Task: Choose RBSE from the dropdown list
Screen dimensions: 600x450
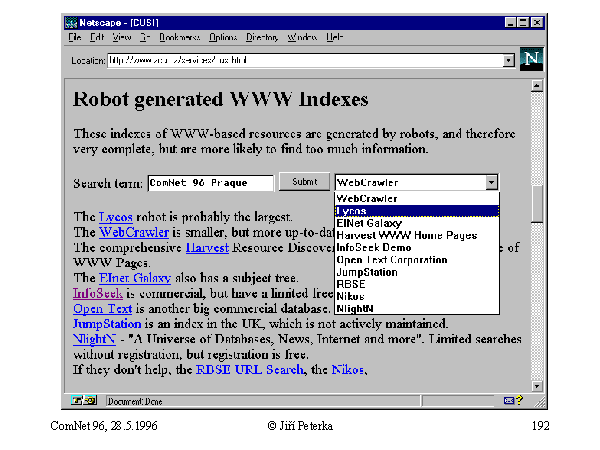Action: coord(417,284)
